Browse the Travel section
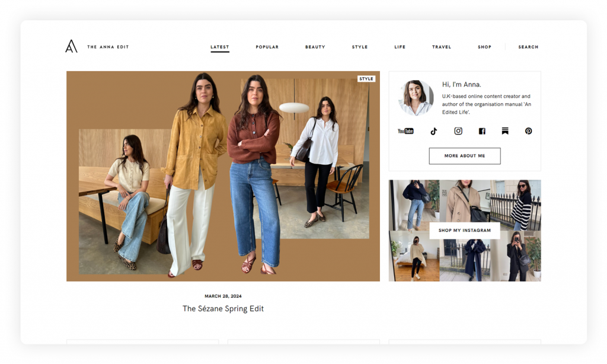The height and width of the screenshot is (364, 607). click(x=442, y=47)
